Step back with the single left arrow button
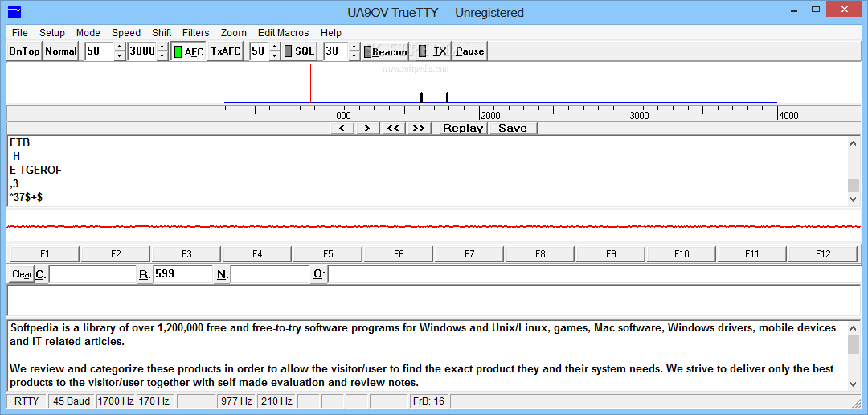 tap(342, 129)
